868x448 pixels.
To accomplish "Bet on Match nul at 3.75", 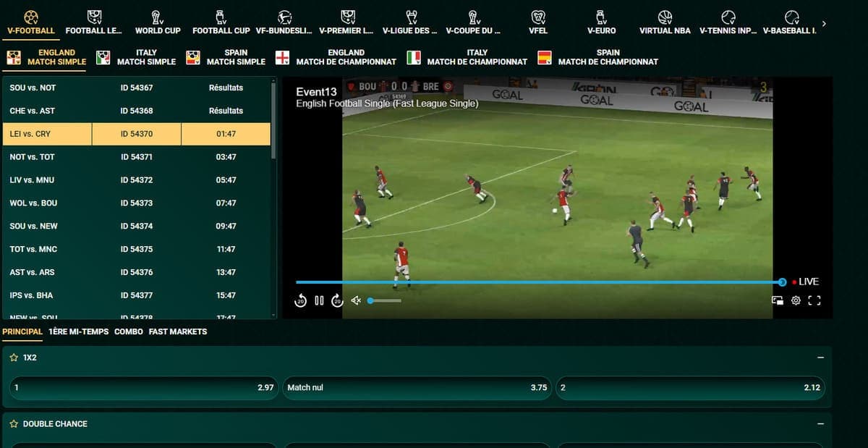I will click(x=417, y=387).
